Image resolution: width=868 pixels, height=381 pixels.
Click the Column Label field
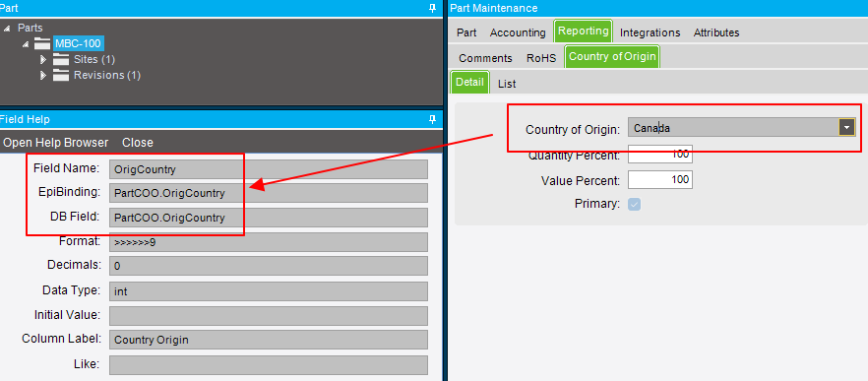[x=269, y=340]
